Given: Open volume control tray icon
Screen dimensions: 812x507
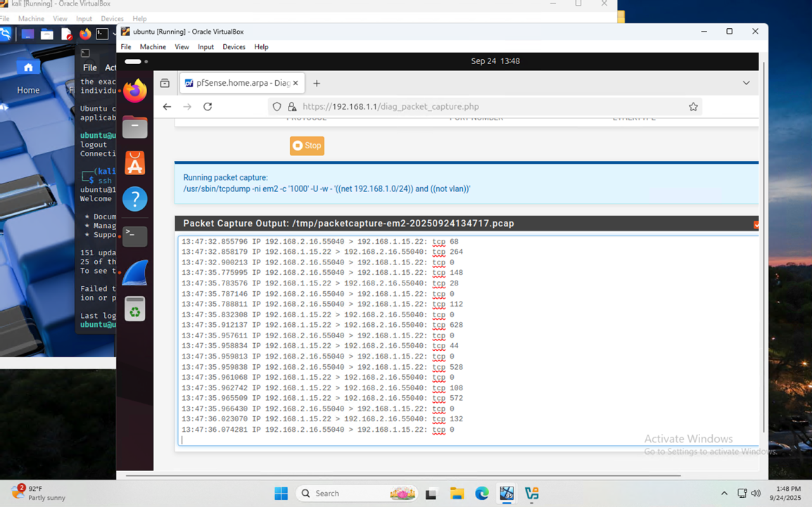Looking at the screenshot, I should (x=756, y=494).
